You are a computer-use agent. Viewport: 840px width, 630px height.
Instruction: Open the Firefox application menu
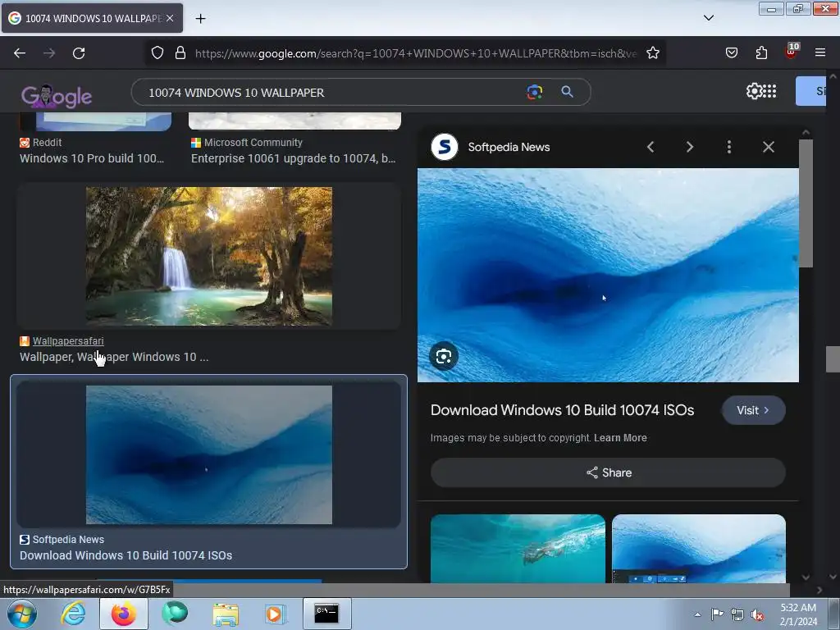pos(820,52)
